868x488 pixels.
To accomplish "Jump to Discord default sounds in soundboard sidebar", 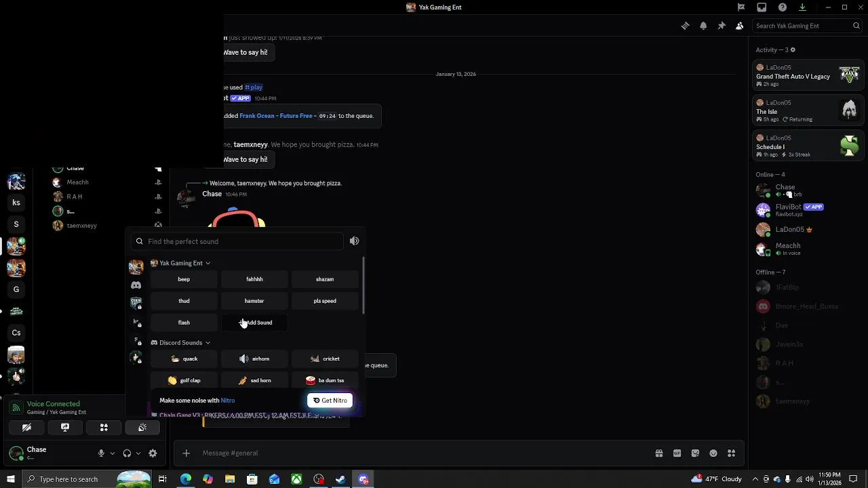I will click(136, 285).
